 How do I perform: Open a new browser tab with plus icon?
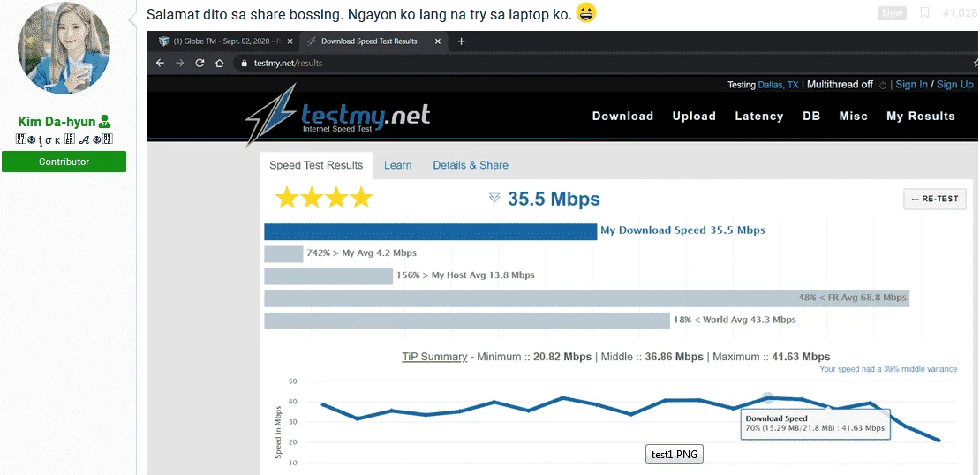[461, 41]
